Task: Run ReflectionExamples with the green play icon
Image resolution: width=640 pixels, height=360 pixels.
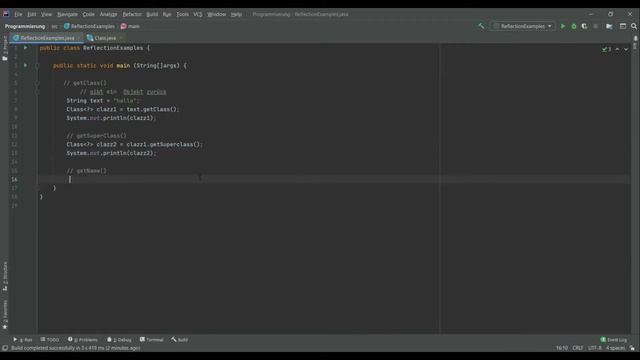Action: pos(563,26)
